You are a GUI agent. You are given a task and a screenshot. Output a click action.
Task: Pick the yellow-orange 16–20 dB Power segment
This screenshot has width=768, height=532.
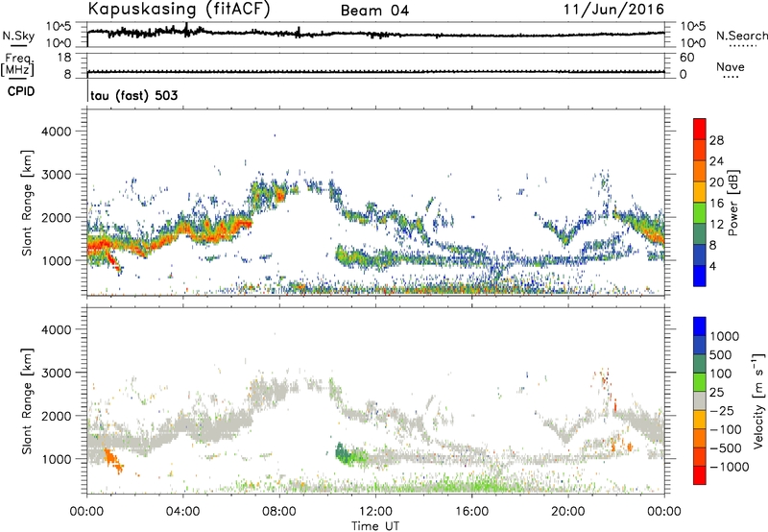[x=700, y=192]
